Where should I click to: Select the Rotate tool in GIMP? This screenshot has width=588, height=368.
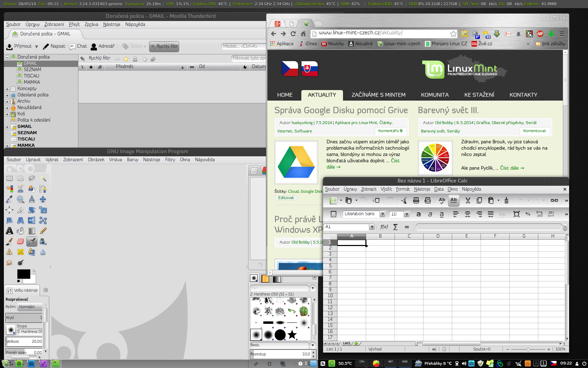tap(32, 210)
